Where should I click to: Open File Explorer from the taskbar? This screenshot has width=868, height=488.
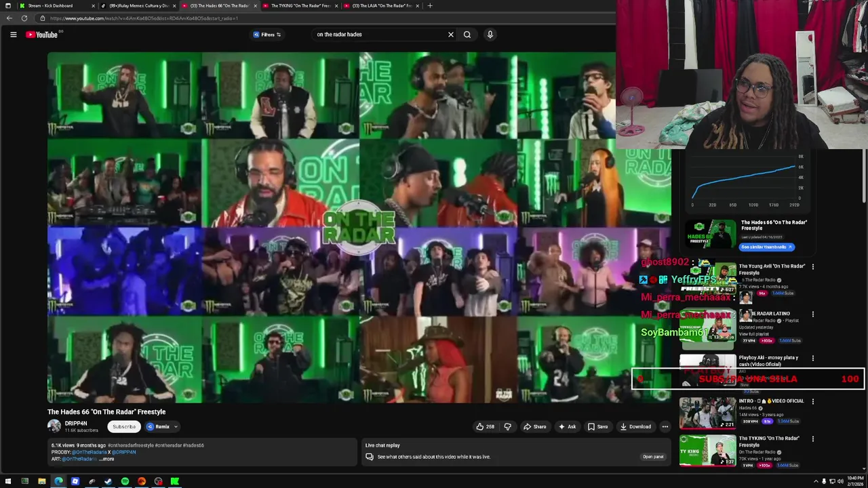pyautogui.click(x=41, y=481)
